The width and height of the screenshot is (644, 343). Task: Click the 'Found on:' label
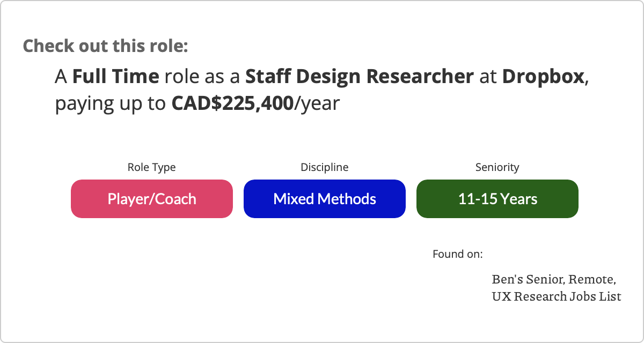(x=458, y=253)
